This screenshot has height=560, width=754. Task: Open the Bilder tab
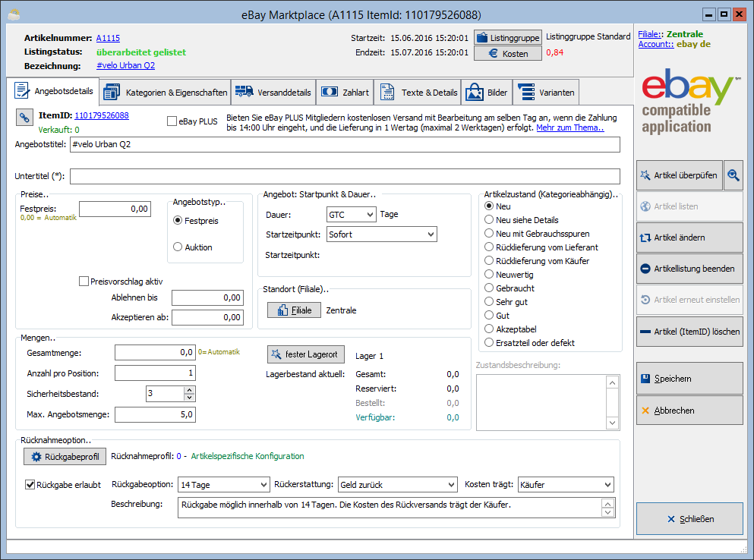tap(487, 93)
